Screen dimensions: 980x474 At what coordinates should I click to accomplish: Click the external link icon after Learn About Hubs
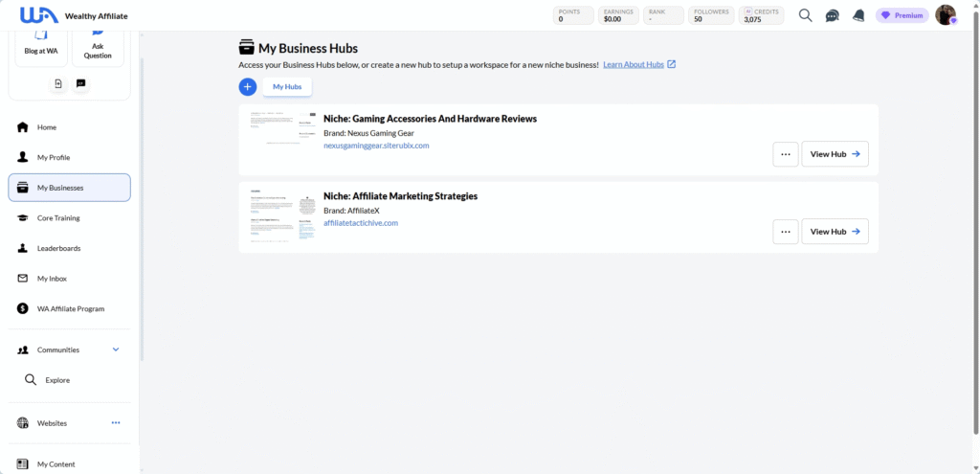(671, 64)
